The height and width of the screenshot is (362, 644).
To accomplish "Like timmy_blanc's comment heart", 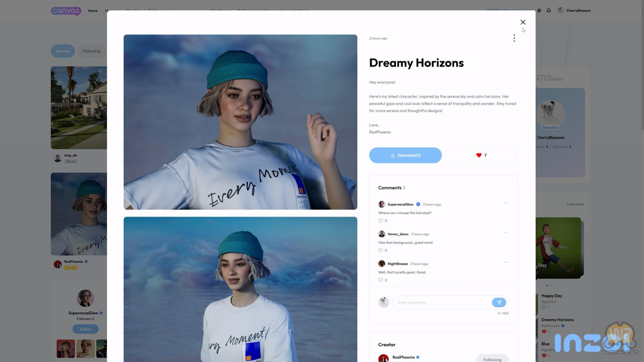I will [380, 250].
